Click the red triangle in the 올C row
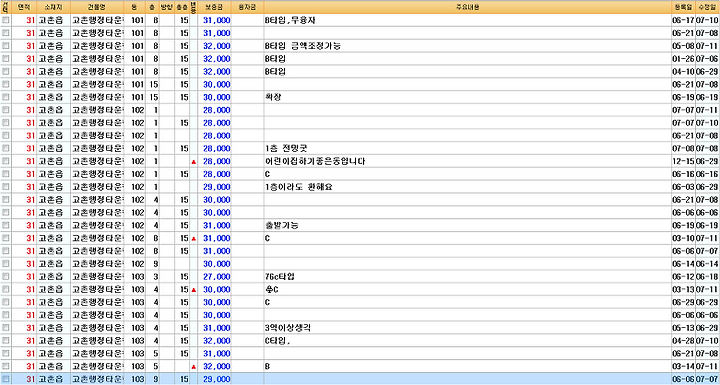The height and width of the screenshot is (385, 720). [193, 290]
